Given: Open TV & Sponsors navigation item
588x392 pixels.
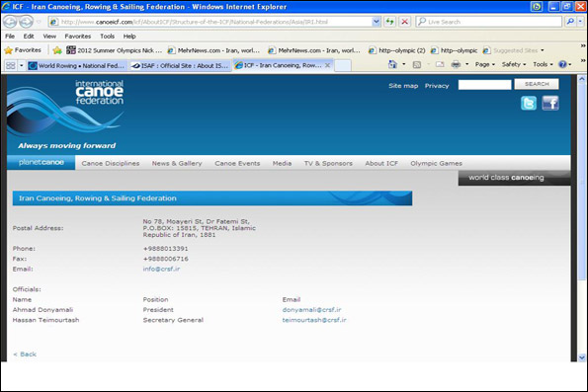Looking at the screenshot, I should tap(328, 163).
